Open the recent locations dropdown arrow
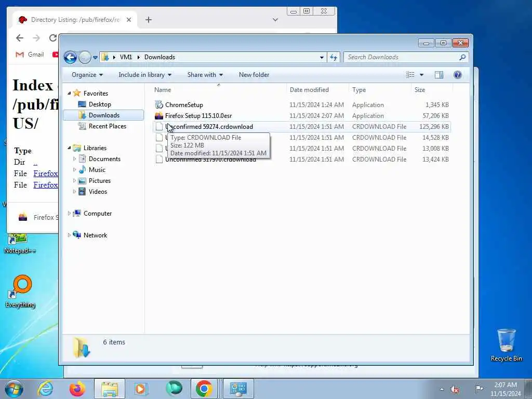532x399 pixels. pos(96,57)
